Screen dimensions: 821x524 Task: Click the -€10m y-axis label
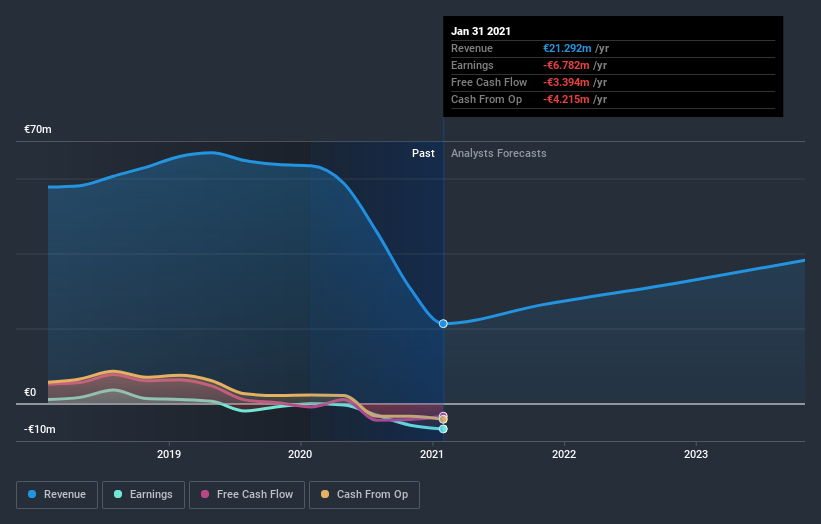[40, 429]
